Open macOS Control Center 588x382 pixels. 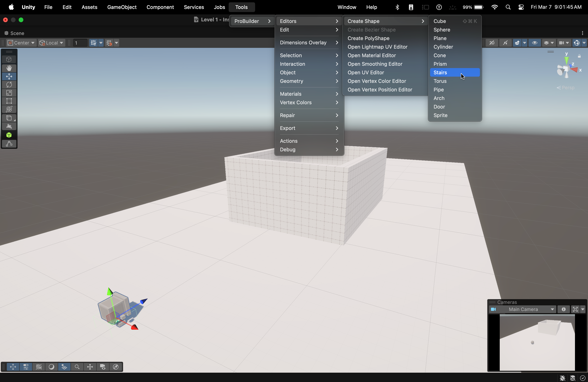[521, 7]
